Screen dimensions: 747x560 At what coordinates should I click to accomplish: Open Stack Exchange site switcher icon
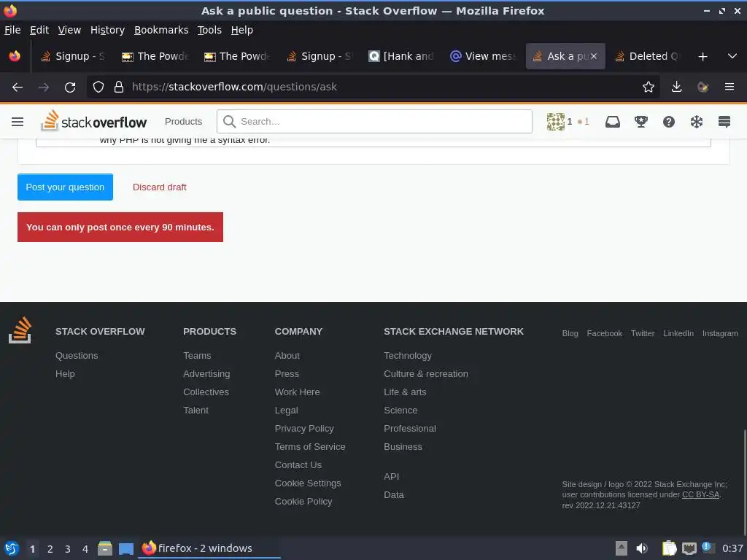point(724,122)
